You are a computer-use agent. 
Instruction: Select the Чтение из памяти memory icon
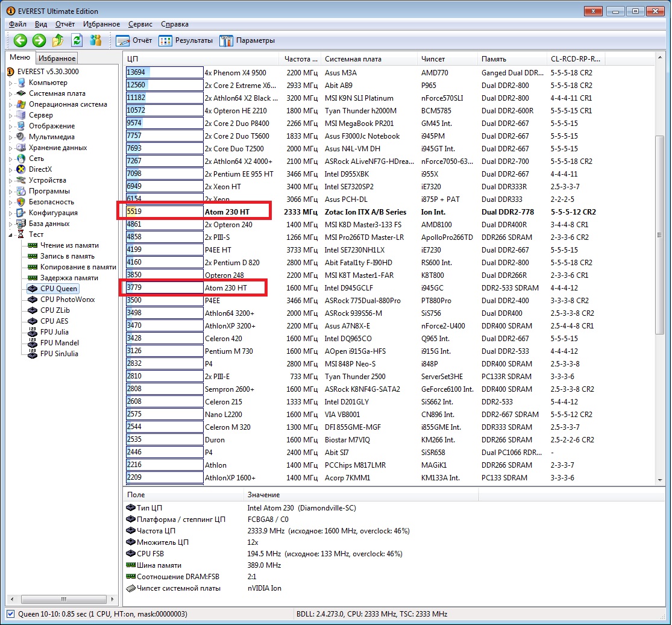33,245
